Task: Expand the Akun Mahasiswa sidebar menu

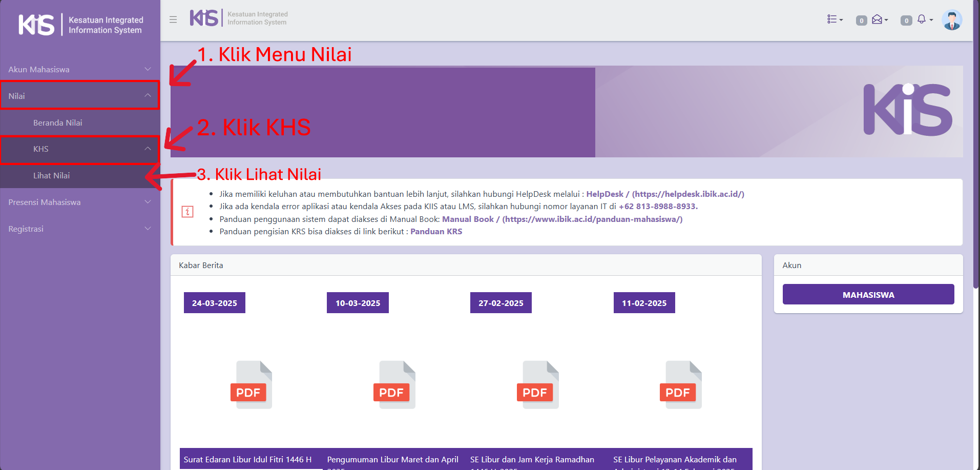Action: (x=80, y=69)
